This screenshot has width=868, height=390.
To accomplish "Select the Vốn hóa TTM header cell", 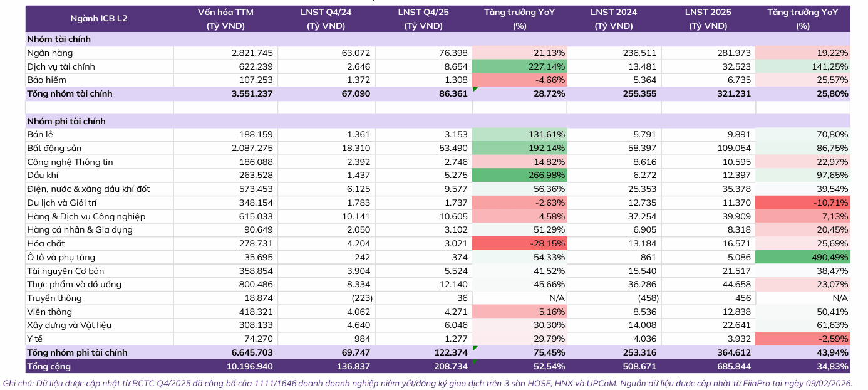I will click(225, 19).
